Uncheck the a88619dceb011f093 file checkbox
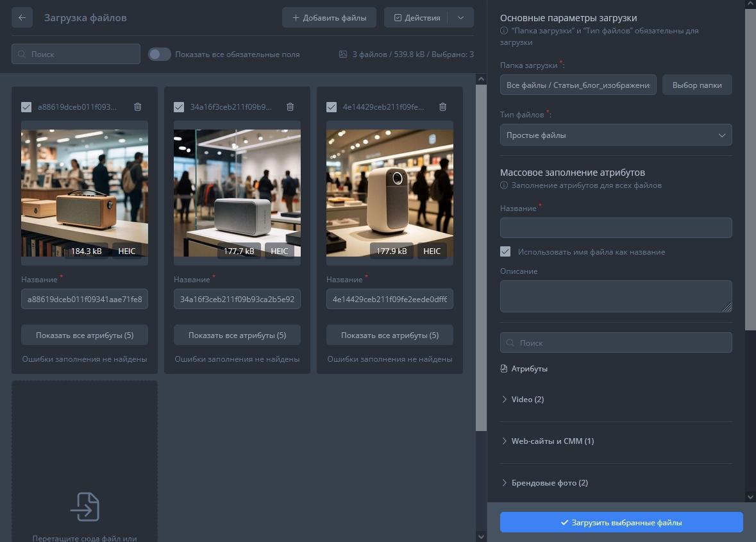The width and height of the screenshot is (756, 542). click(x=26, y=107)
